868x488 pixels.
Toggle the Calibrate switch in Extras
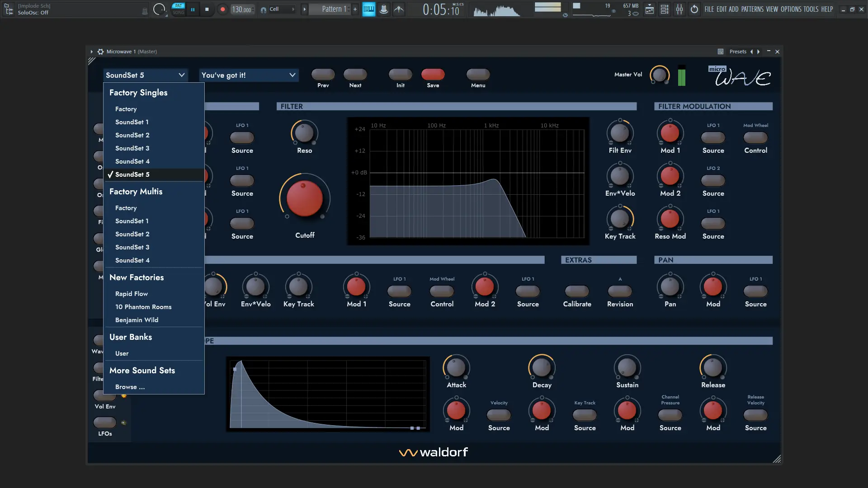(x=577, y=291)
